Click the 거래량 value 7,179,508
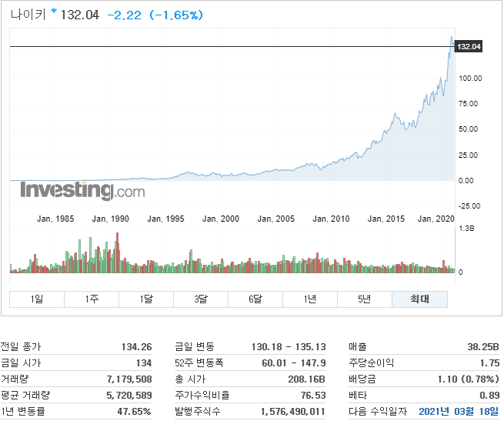504x421 pixels. (x=129, y=379)
